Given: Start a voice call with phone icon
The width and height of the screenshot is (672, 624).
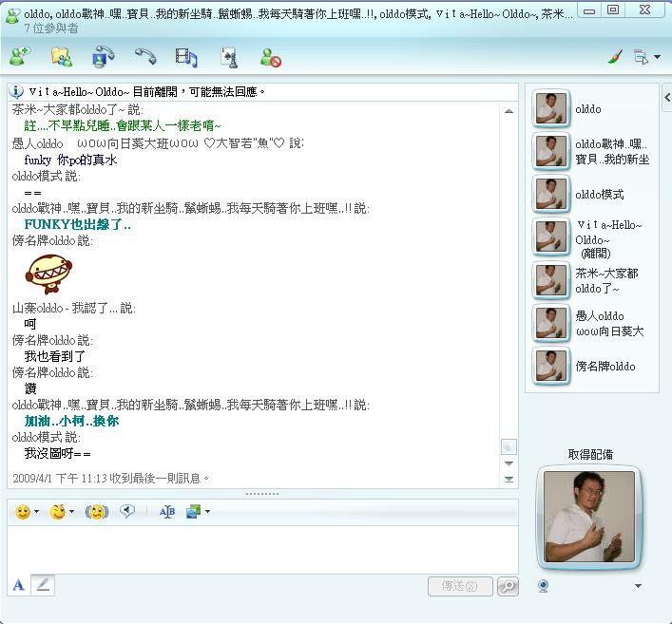Looking at the screenshot, I should click(x=145, y=57).
